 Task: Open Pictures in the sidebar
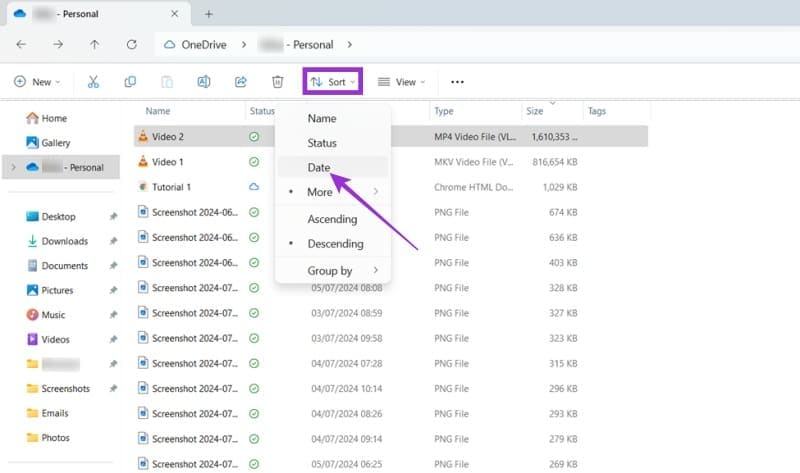tap(50, 290)
